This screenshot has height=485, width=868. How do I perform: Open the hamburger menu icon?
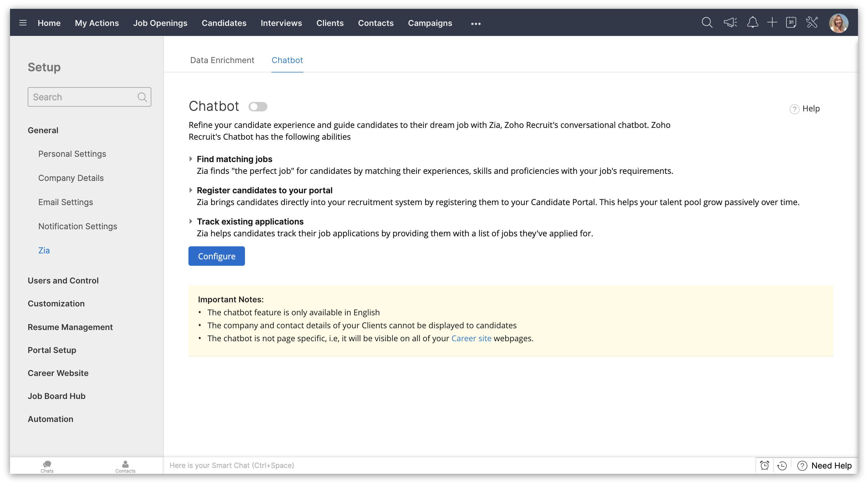[23, 23]
